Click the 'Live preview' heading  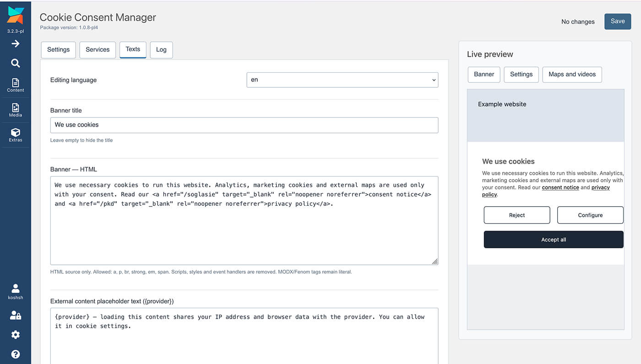pyautogui.click(x=490, y=54)
